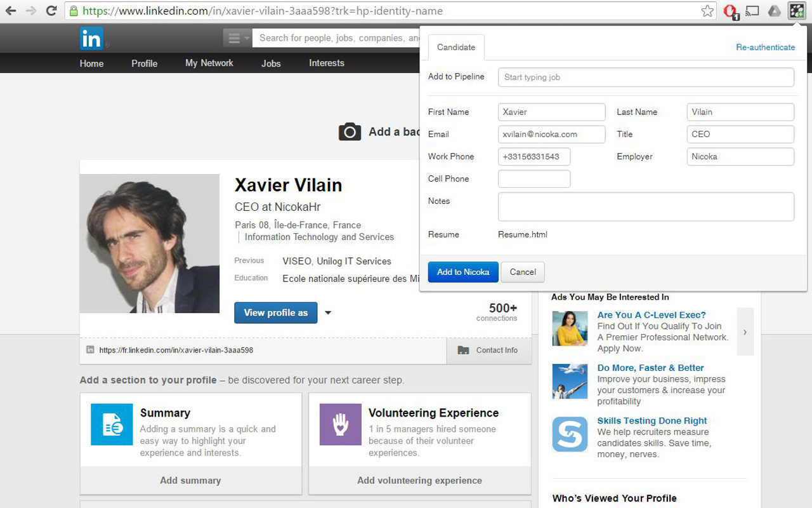
Task: Click the Last Name field
Action: 740,112
